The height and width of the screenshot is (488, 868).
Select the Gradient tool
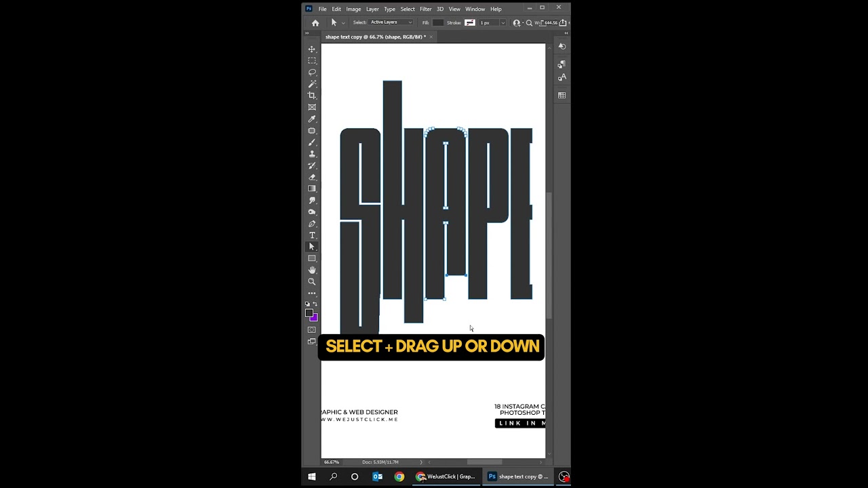[312, 188]
